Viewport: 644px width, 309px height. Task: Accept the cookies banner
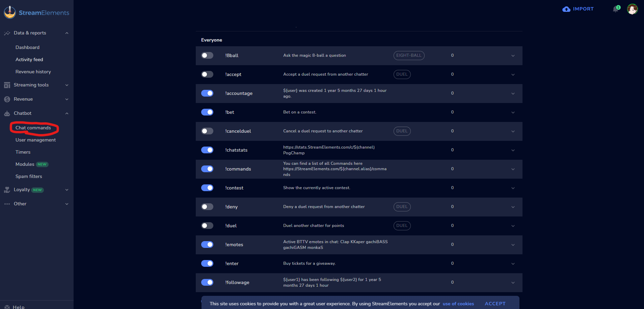click(x=495, y=304)
